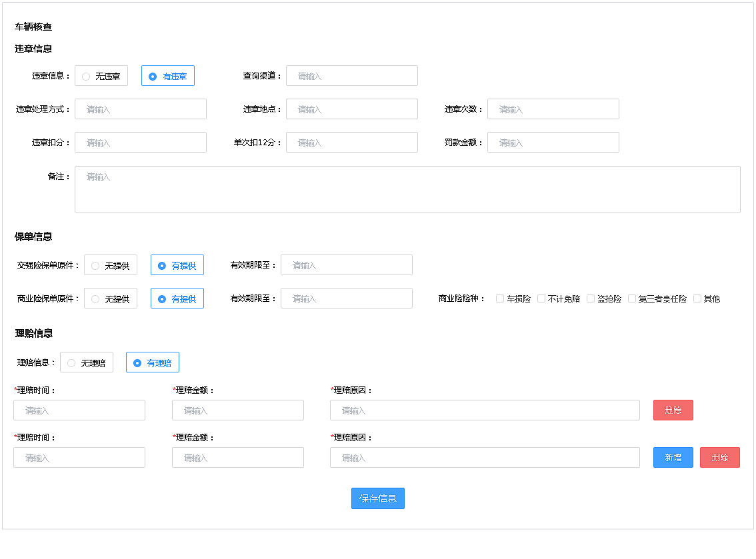The width and height of the screenshot is (756, 559).
Task: Select the 无理赔 radio option
Action: [86, 362]
